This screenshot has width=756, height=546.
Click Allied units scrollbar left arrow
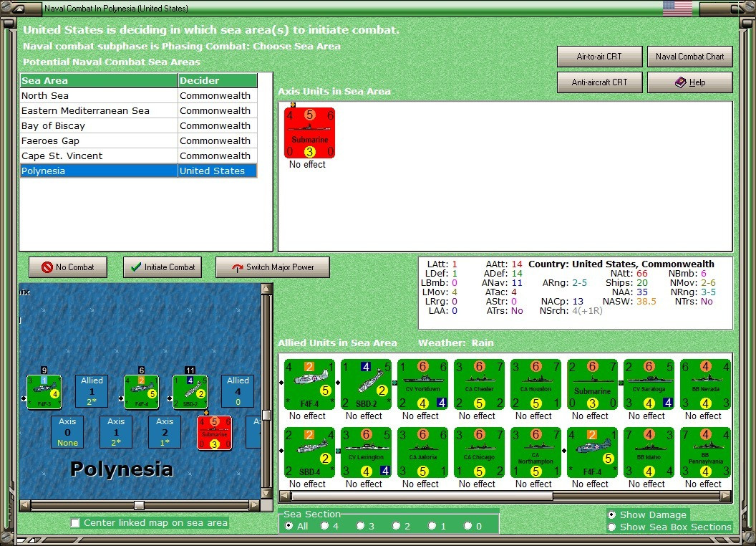(x=285, y=496)
